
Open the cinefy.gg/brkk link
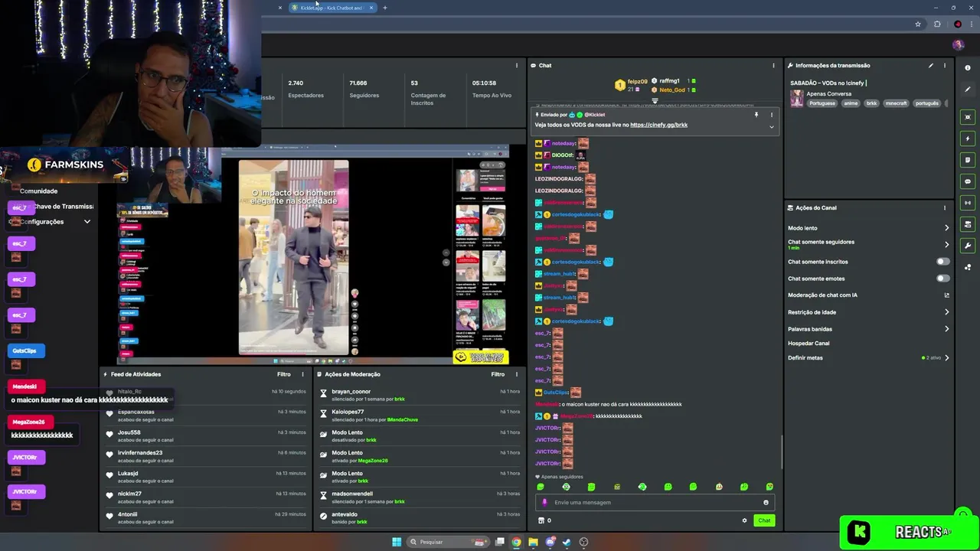click(x=658, y=125)
